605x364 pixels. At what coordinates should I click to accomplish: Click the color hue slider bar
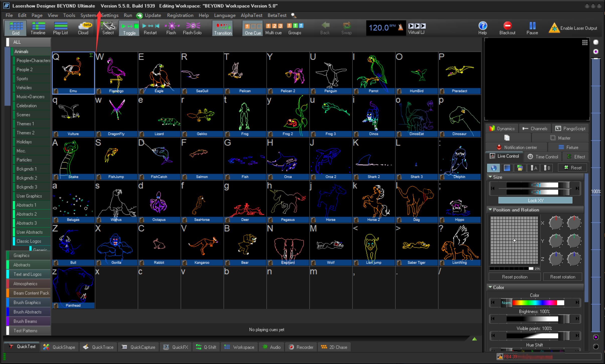[534, 303]
